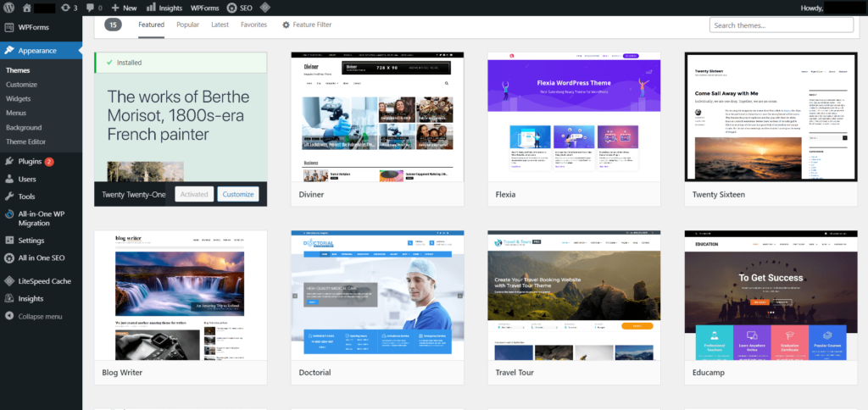Open the Howdy user account menu
This screenshot has width=868, height=410.
point(832,8)
